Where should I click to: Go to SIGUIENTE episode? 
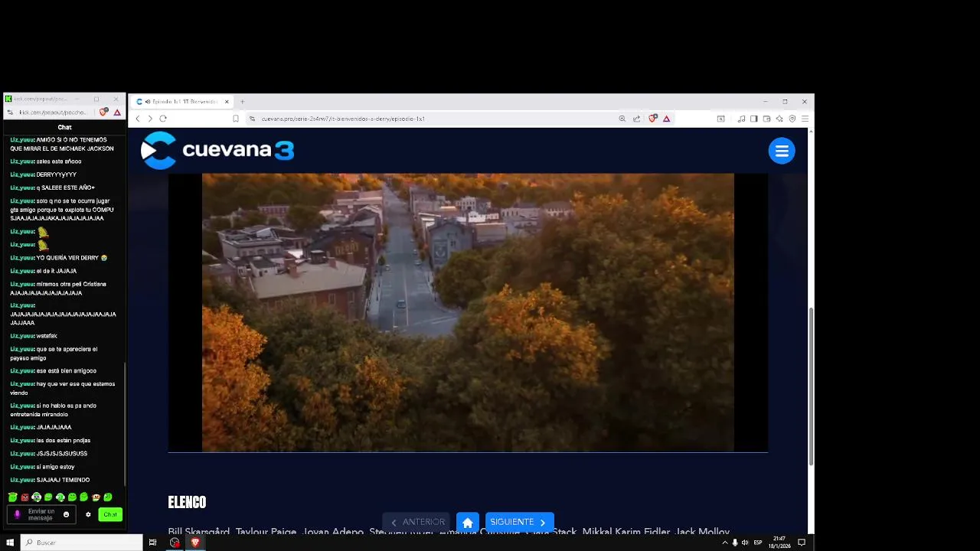(x=519, y=523)
